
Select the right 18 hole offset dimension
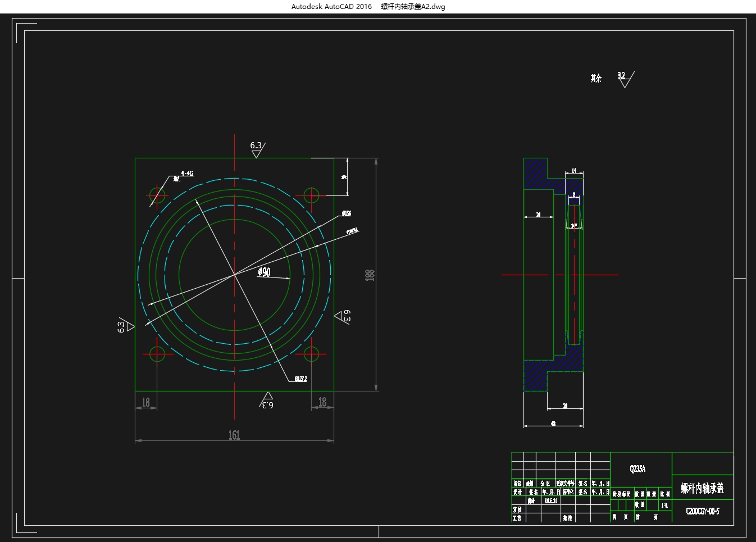(x=322, y=402)
